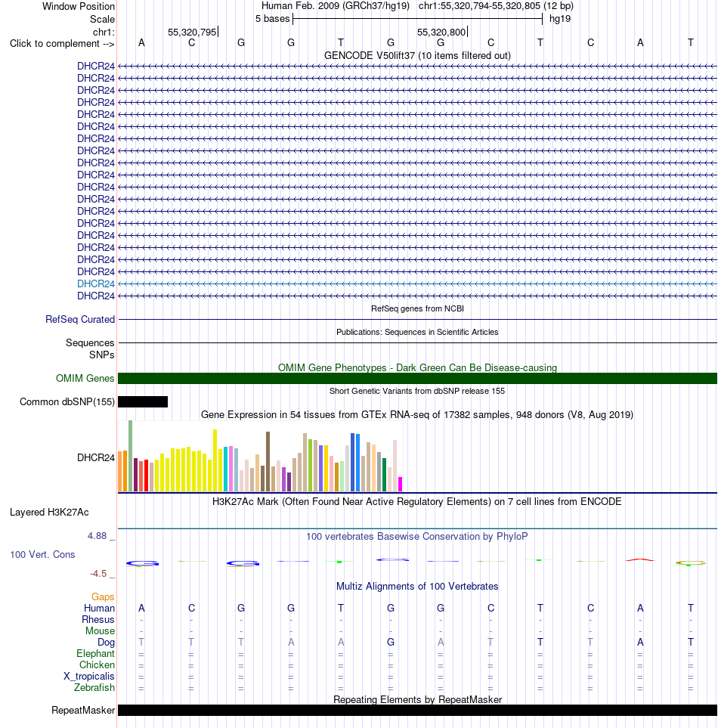The image size is (718, 728).
Task: Click the Zebrafish species label
Action: (94, 687)
